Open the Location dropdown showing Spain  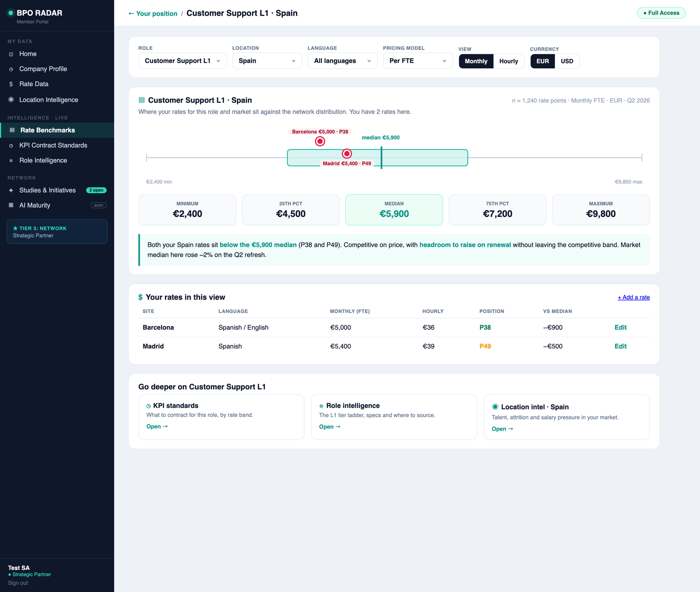267,61
